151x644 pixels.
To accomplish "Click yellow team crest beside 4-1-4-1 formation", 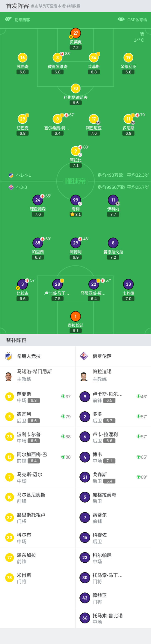I will 11,175.
